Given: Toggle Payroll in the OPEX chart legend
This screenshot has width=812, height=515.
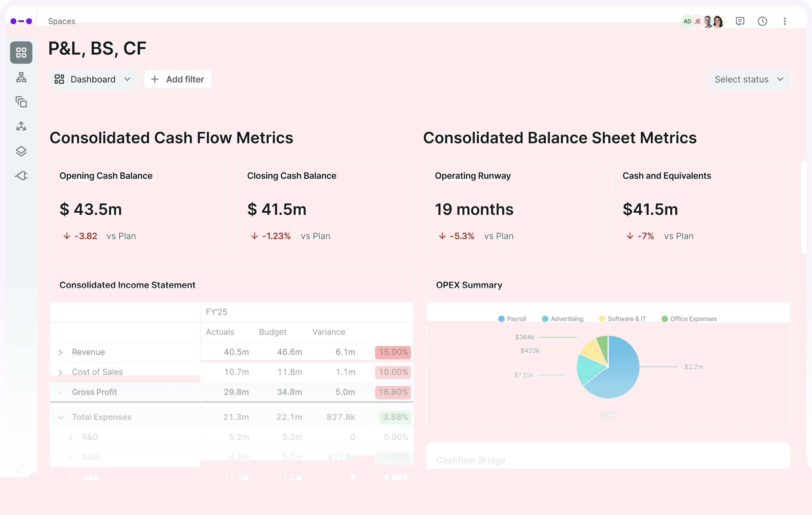Looking at the screenshot, I should click(x=512, y=318).
